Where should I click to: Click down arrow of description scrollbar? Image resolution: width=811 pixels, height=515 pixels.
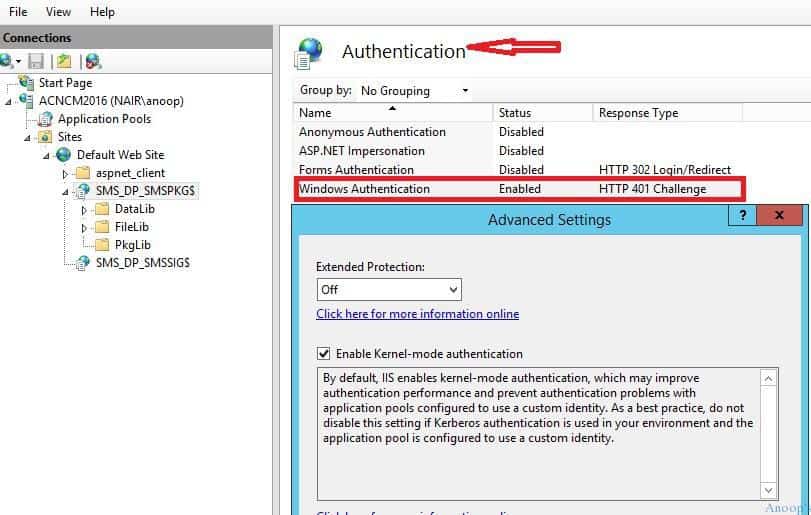[768, 490]
